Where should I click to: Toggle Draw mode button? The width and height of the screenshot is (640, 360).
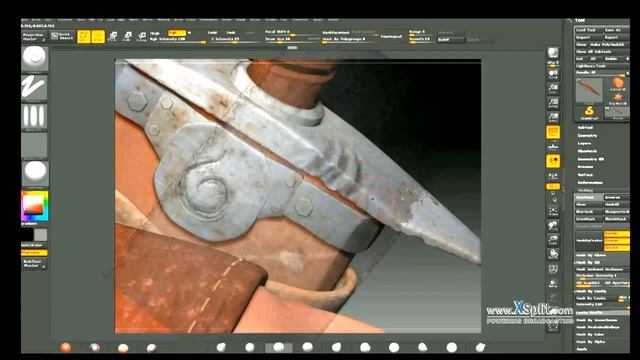(x=98, y=36)
